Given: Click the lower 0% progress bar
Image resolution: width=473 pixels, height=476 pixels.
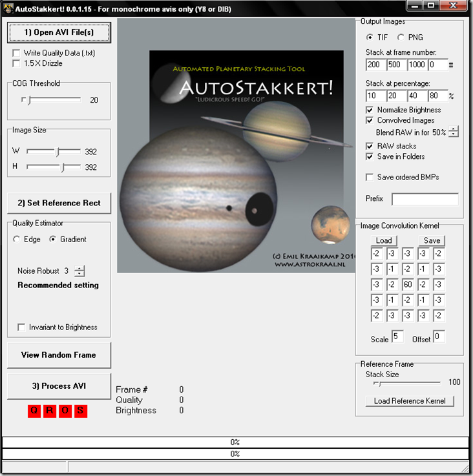Looking at the screenshot, I should click(235, 454).
